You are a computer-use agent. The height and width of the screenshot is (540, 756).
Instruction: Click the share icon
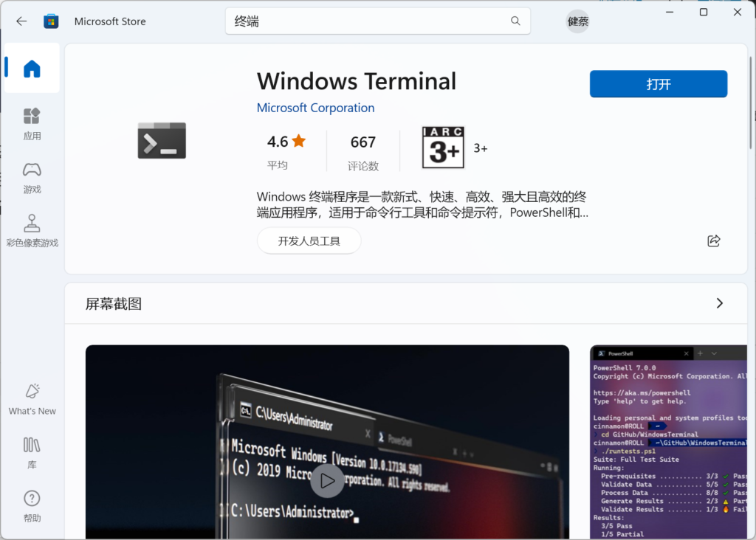pyautogui.click(x=714, y=240)
